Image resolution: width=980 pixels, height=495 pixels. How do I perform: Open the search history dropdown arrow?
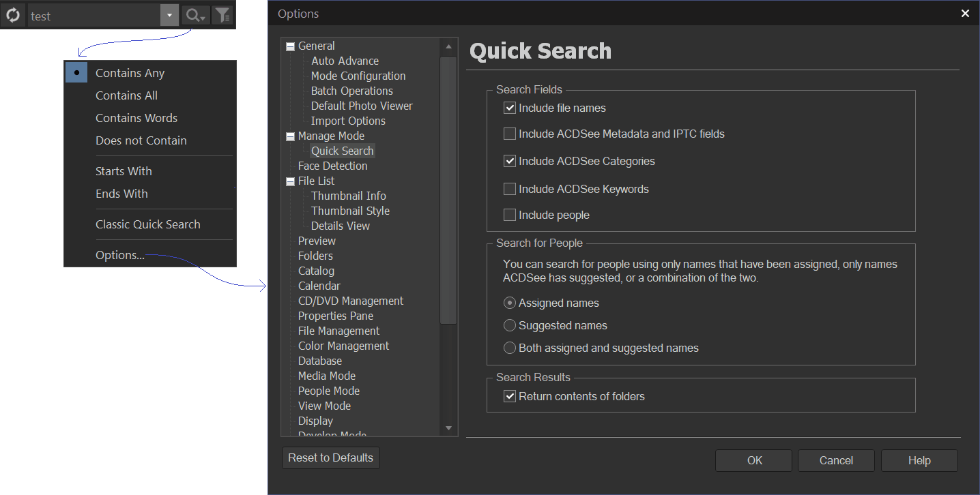169,16
